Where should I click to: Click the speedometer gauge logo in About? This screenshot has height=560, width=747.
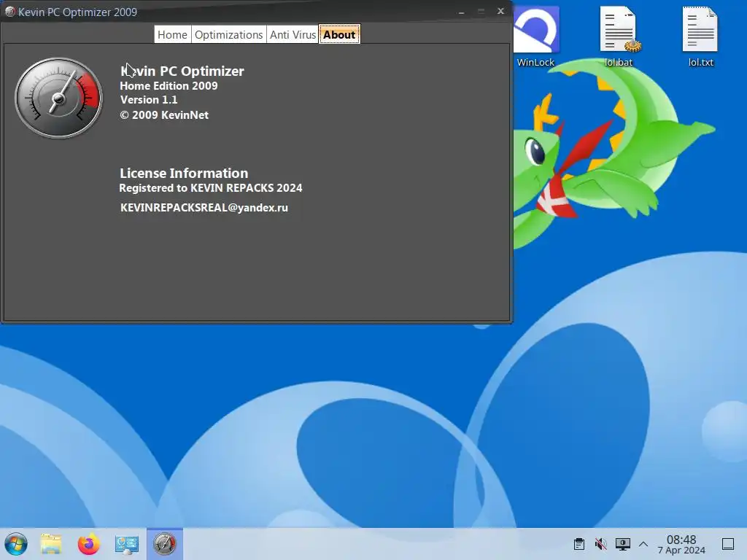click(x=58, y=98)
